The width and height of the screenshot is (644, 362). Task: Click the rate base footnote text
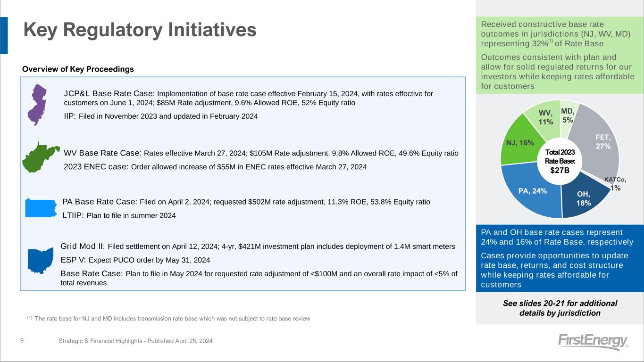172,319
